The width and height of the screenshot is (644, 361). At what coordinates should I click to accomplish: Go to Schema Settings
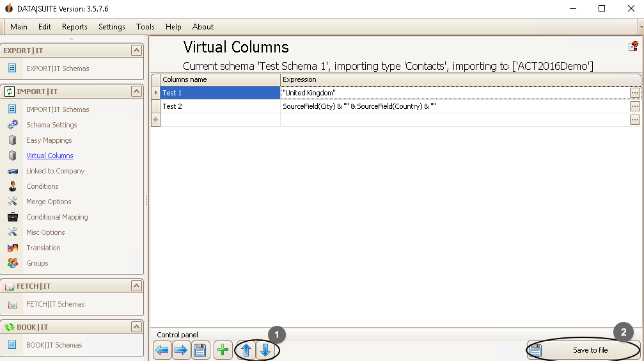[52, 125]
